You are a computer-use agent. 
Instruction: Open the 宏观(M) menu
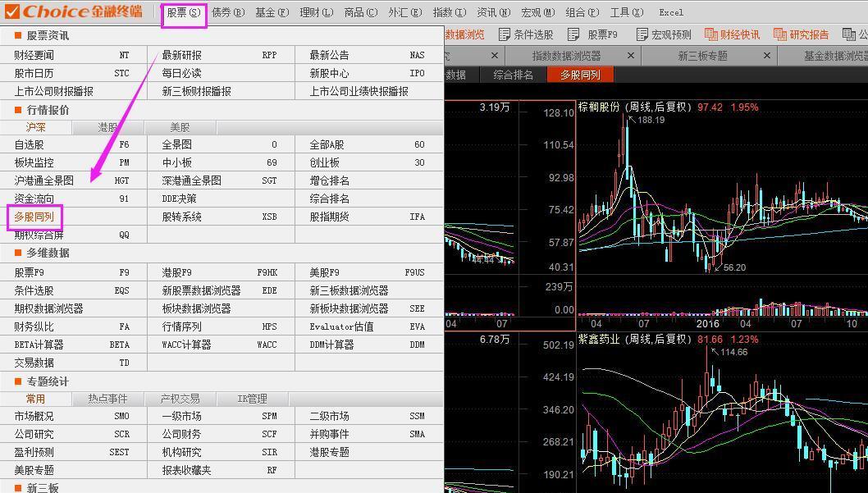coord(537,13)
